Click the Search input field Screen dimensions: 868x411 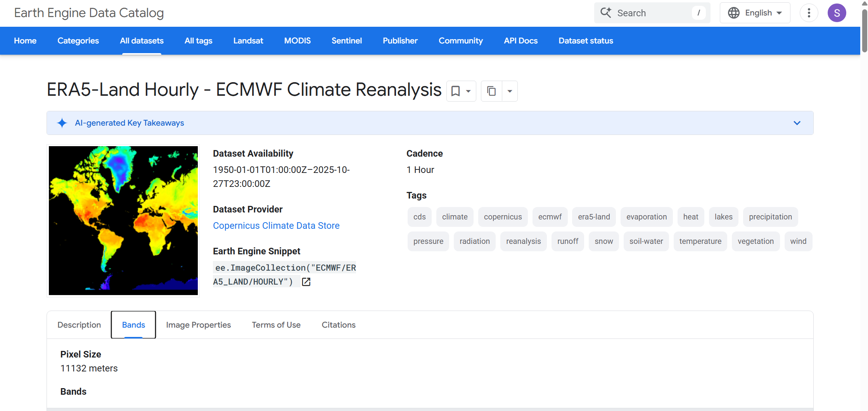tap(652, 13)
